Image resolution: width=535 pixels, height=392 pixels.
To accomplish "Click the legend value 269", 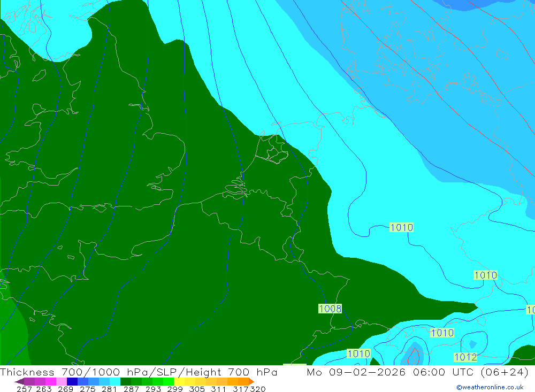I will (65, 389).
